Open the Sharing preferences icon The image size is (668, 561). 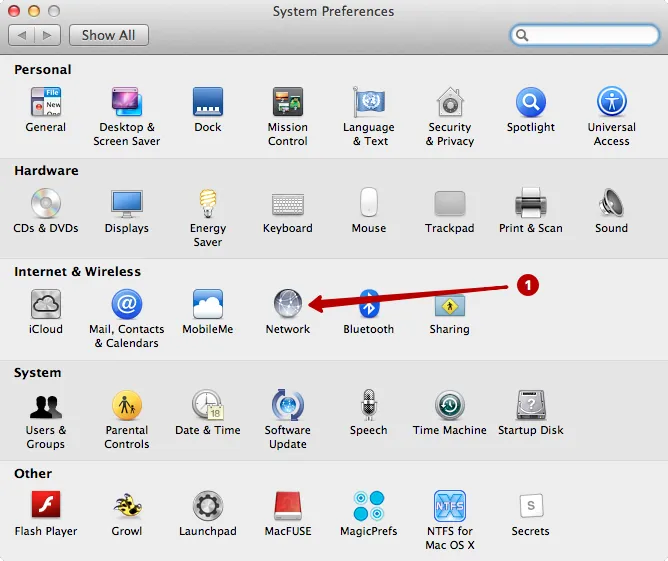(x=450, y=305)
